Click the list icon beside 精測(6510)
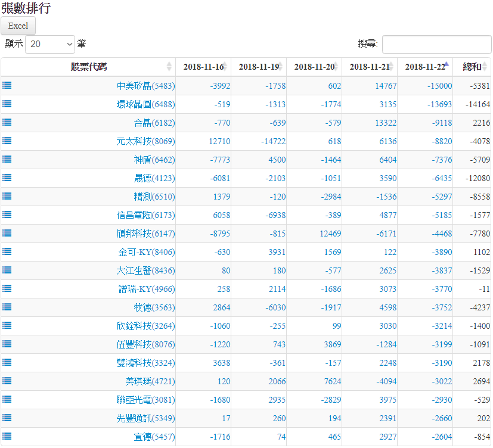The width and height of the screenshot is (493, 448). [x=7, y=196]
